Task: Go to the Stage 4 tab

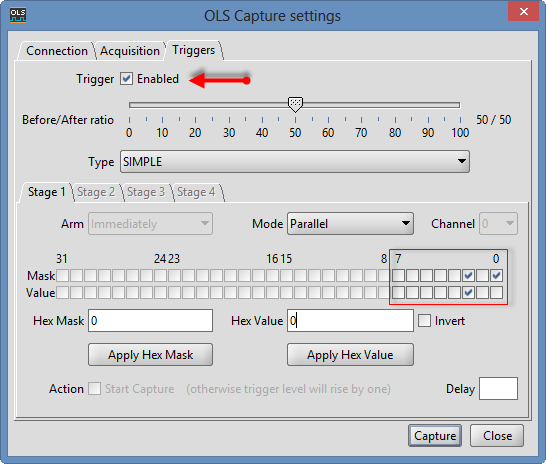Action: pos(196,192)
